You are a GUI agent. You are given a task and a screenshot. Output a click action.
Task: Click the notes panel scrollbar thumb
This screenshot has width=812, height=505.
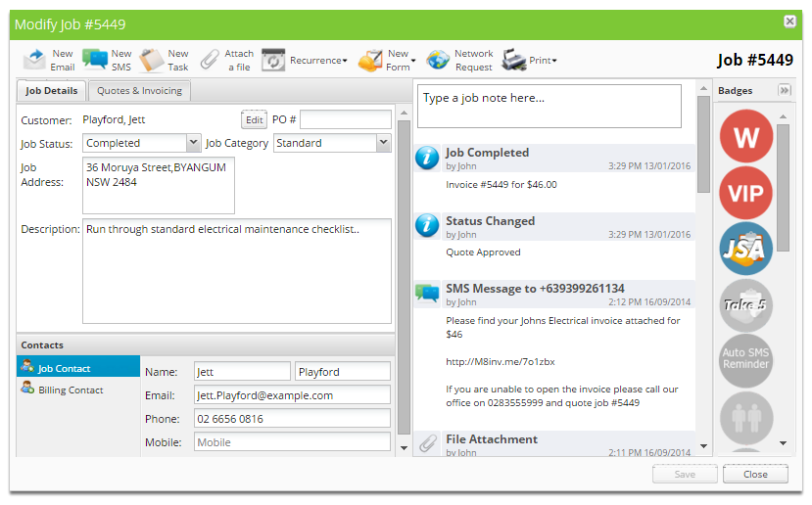(x=703, y=145)
